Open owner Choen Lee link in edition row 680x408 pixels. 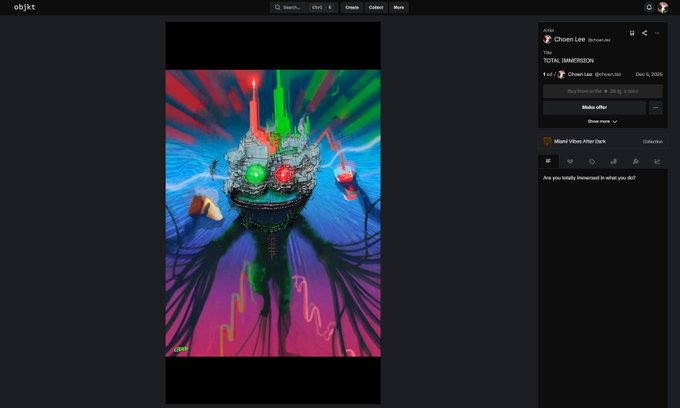pyautogui.click(x=580, y=74)
